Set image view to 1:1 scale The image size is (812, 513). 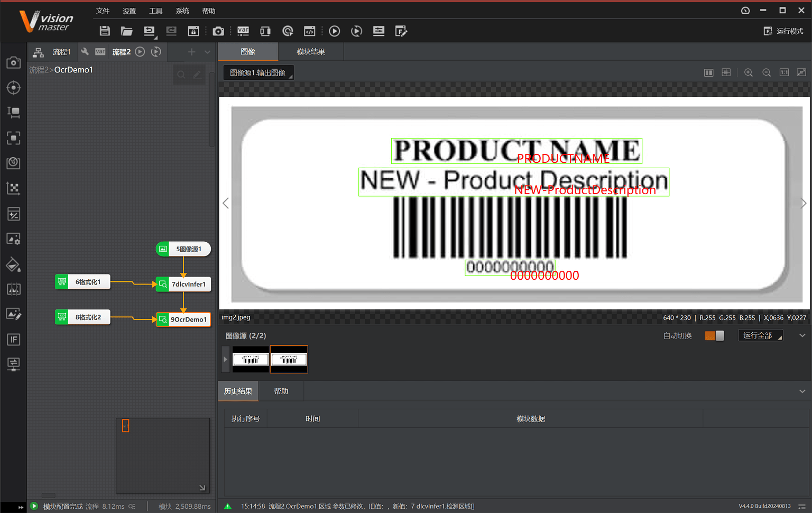click(x=784, y=72)
